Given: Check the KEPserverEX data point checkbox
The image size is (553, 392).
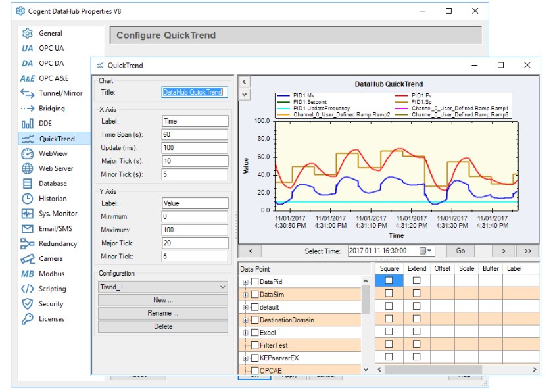Looking at the screenshot, I should 254,358.
